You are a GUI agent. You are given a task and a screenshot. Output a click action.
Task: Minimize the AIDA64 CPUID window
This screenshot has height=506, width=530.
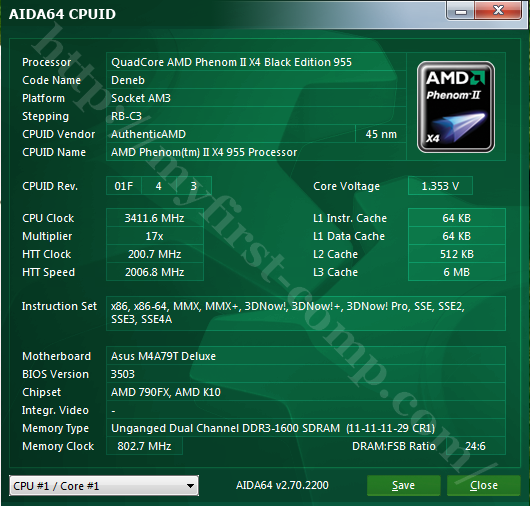[x=461, y=11]
